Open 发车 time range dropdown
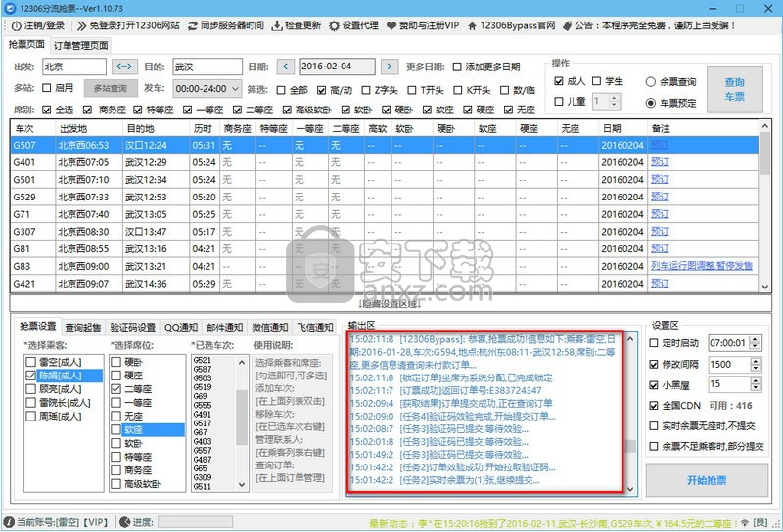The height and width of the screenshot is (532, 783). [235, 89]
